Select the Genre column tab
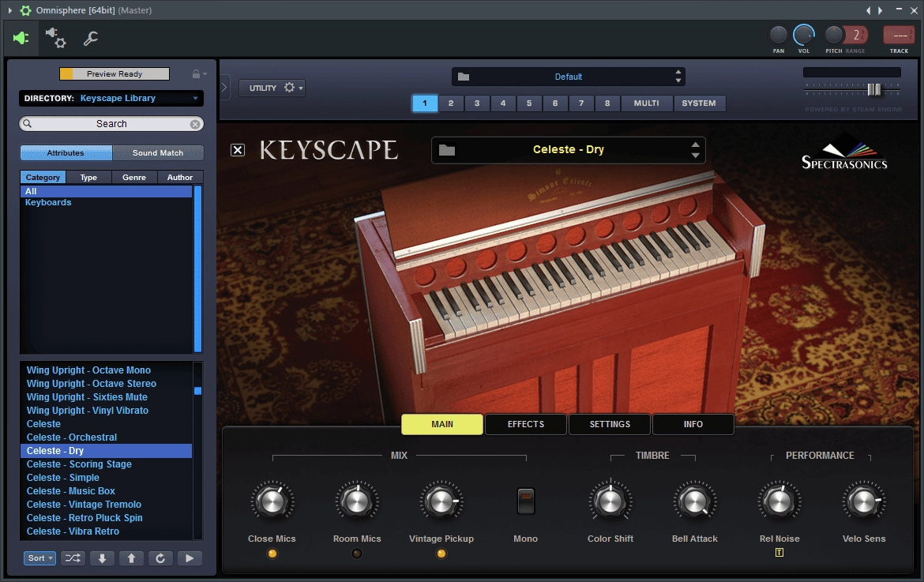This screenshot has width=924, height=582. coord(134,178)
